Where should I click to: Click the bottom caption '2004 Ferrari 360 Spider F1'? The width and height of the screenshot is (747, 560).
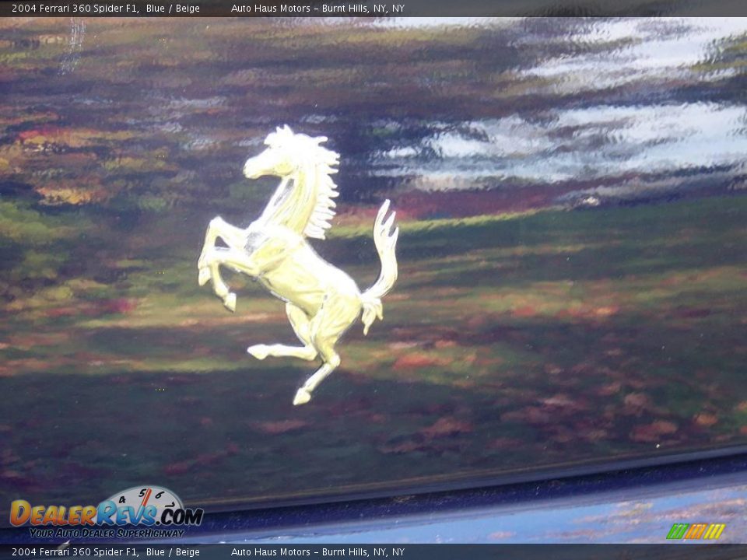click(75, 552)
